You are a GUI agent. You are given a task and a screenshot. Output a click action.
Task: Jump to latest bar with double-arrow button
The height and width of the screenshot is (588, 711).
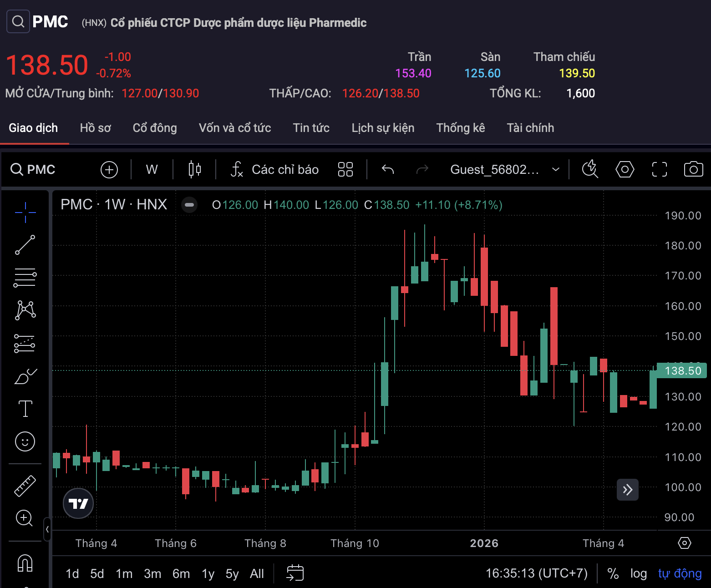point(628,490)
